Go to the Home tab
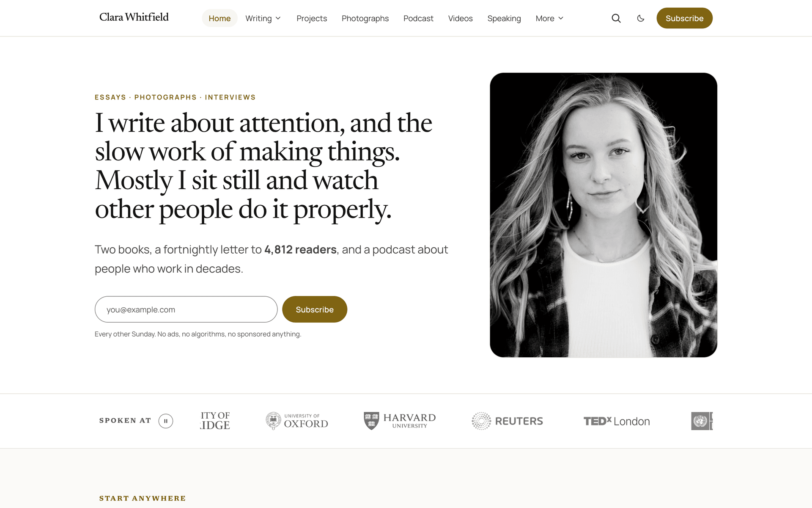 219,18
